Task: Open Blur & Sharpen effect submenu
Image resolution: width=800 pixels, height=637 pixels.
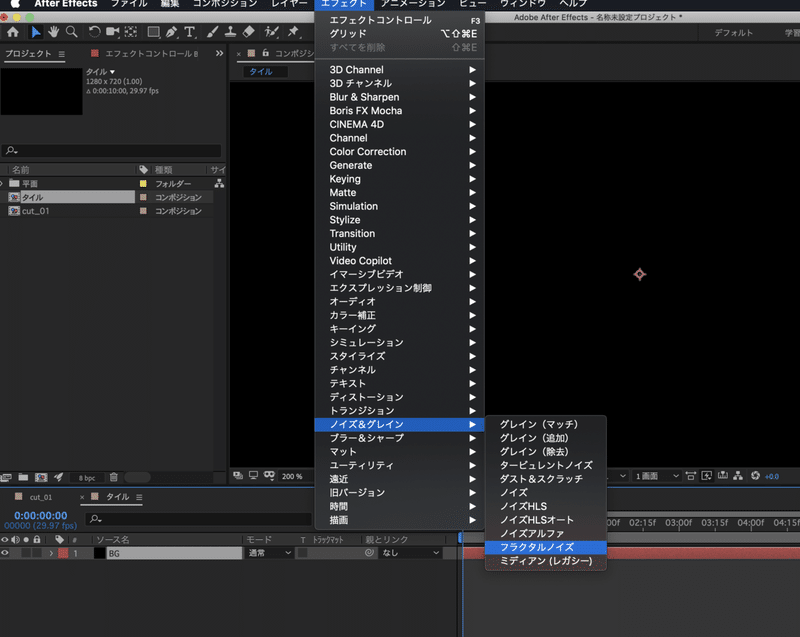Action: 399,97
